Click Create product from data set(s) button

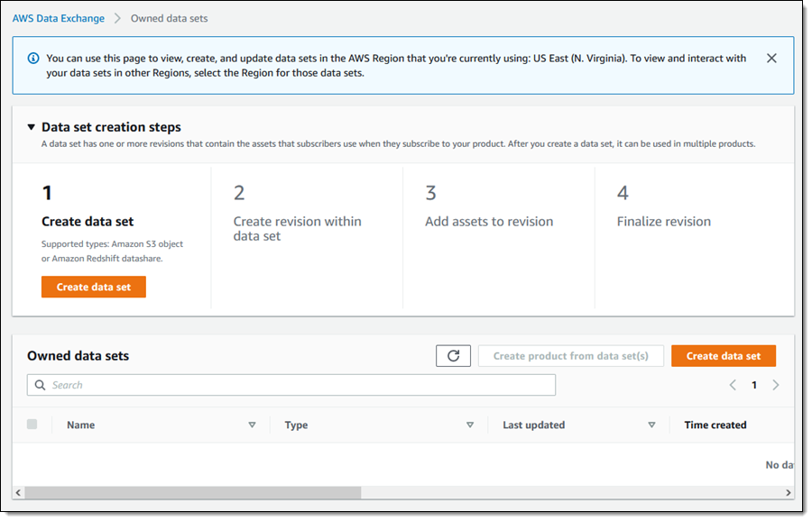[571, 356]
